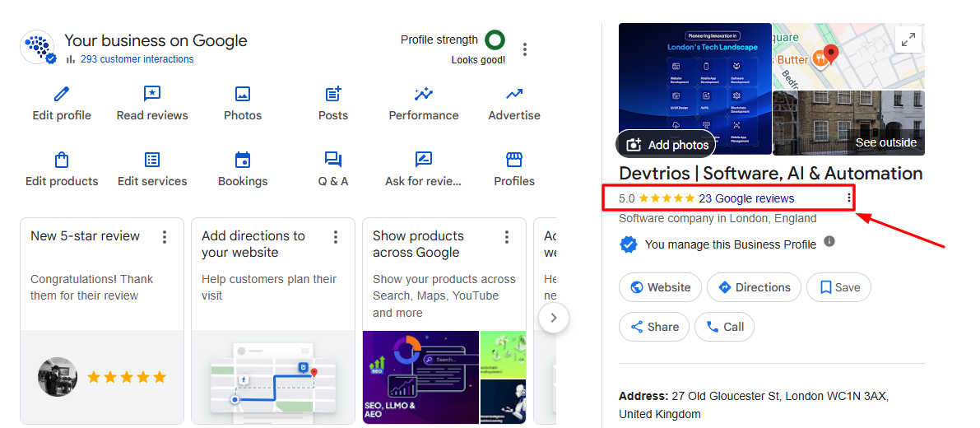Open Edit services
The width and height of the screenshot is (980, 428).
pos(152,170)
